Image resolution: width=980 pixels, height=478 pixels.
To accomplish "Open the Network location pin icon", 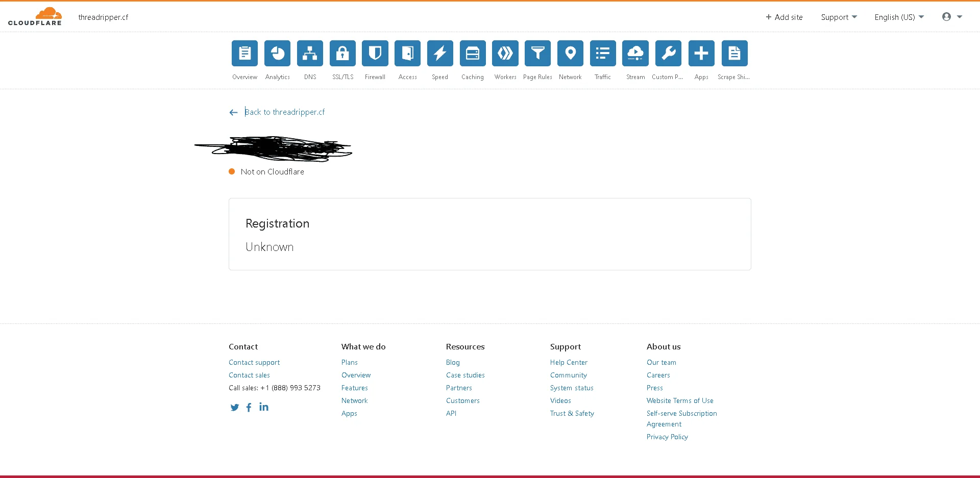I will tap(570, 53).
